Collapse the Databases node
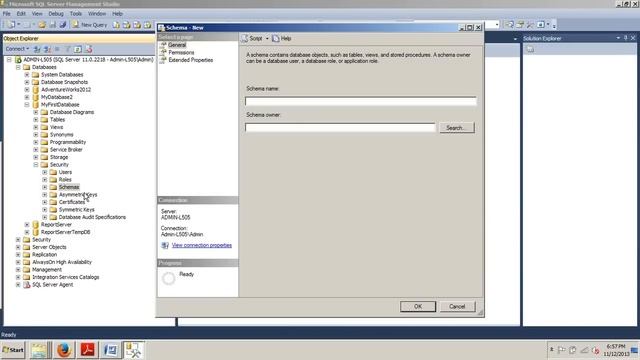 coord(18,67)
